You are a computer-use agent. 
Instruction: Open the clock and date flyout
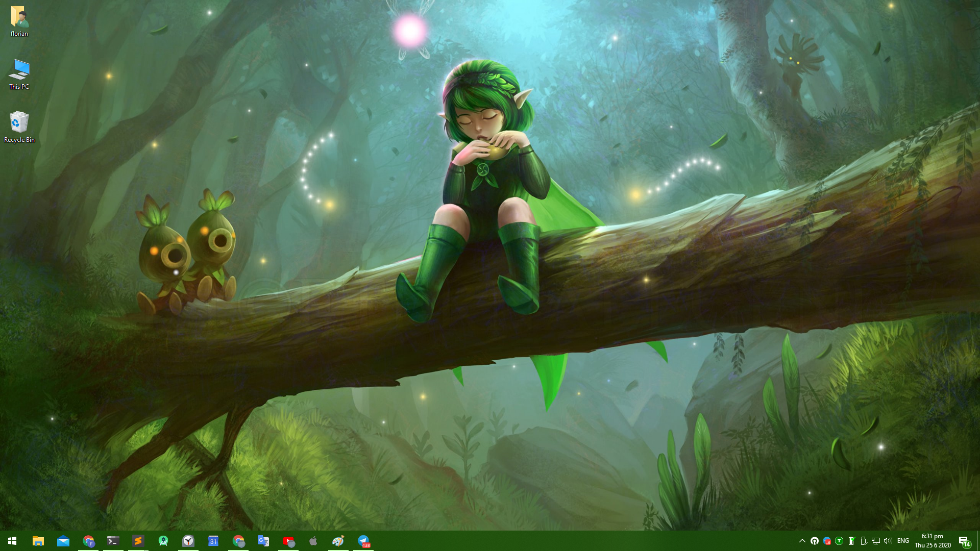(x=933, y=541)
